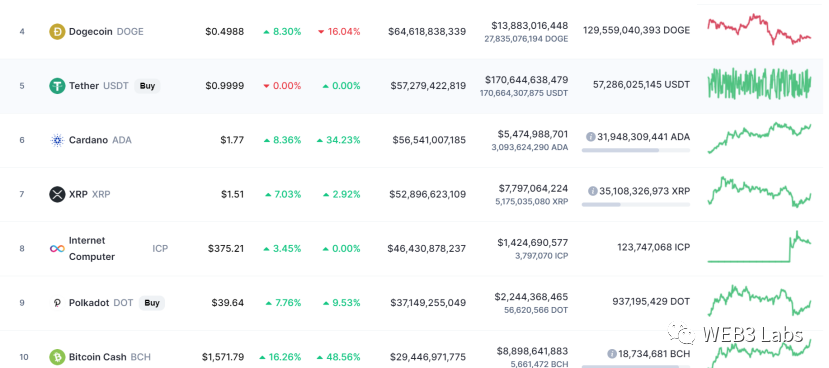Click Dogecoin 7d change 16.04%
The image size is (829, 368).
[339, 32]
